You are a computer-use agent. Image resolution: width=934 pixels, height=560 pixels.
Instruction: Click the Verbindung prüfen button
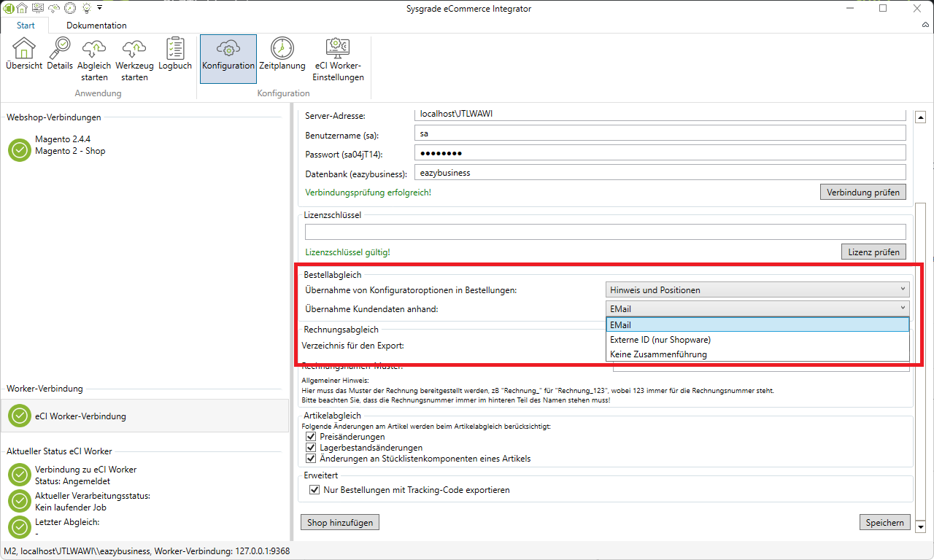point(864,192)
